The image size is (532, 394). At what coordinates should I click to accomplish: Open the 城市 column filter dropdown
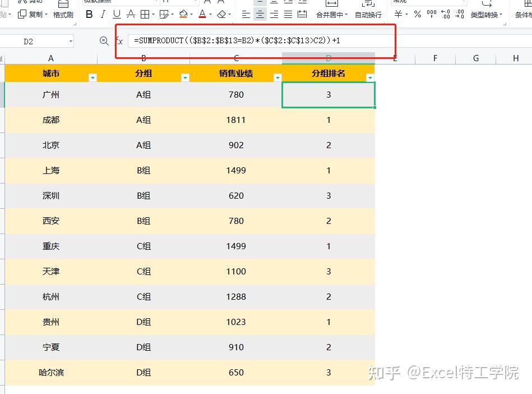(92, 78)
